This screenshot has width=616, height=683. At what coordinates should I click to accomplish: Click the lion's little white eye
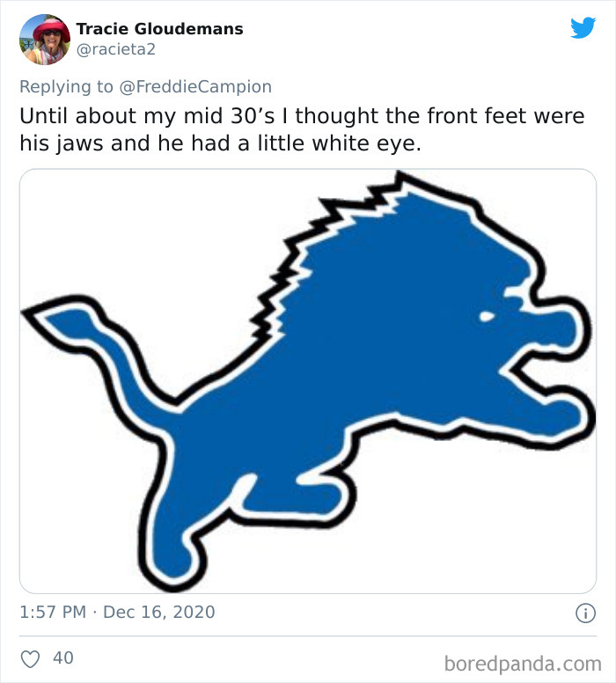486,314
